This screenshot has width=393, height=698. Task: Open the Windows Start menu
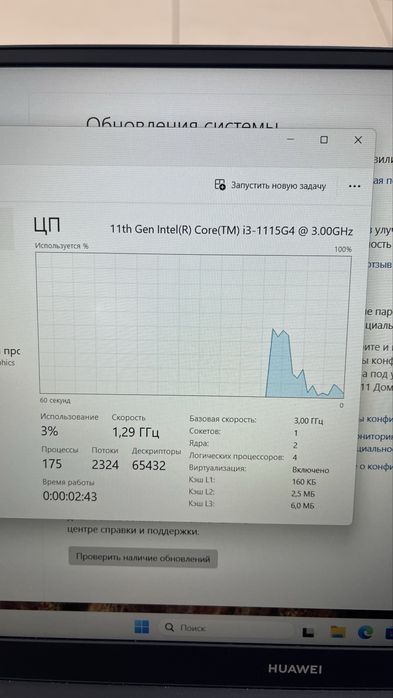(142, 628)
